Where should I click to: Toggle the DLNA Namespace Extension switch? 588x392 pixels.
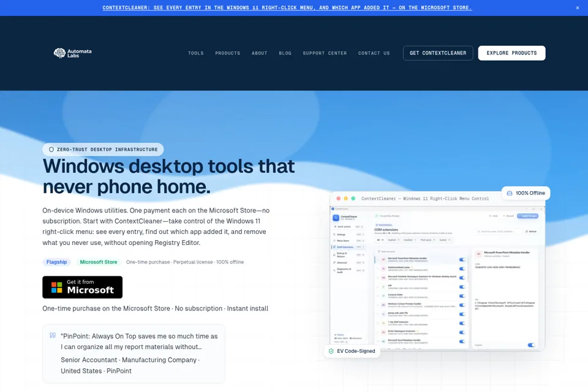[462, 333]
